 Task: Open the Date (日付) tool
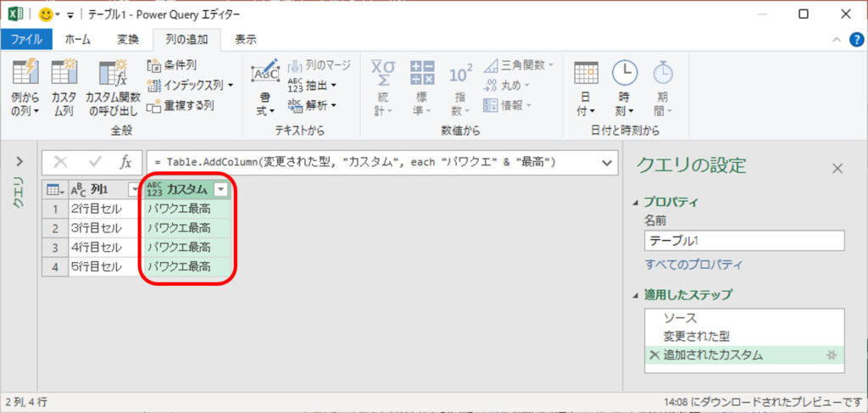[x=586, y=87]
